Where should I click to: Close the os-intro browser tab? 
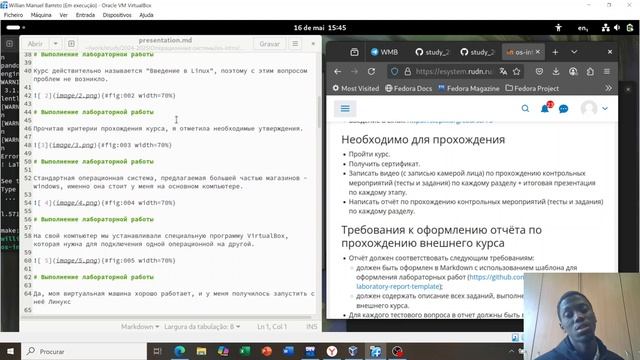538,52
